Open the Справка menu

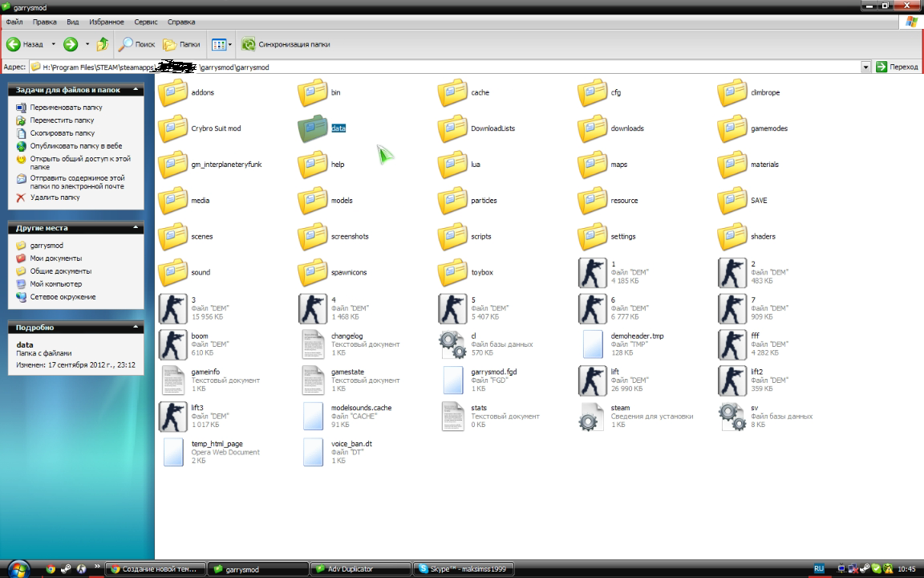pos(181,22)
